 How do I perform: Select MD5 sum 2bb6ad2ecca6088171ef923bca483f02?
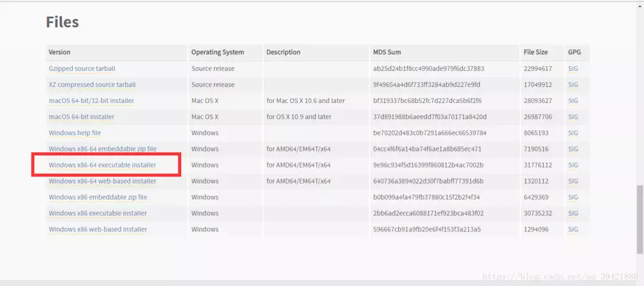[428, 213]
